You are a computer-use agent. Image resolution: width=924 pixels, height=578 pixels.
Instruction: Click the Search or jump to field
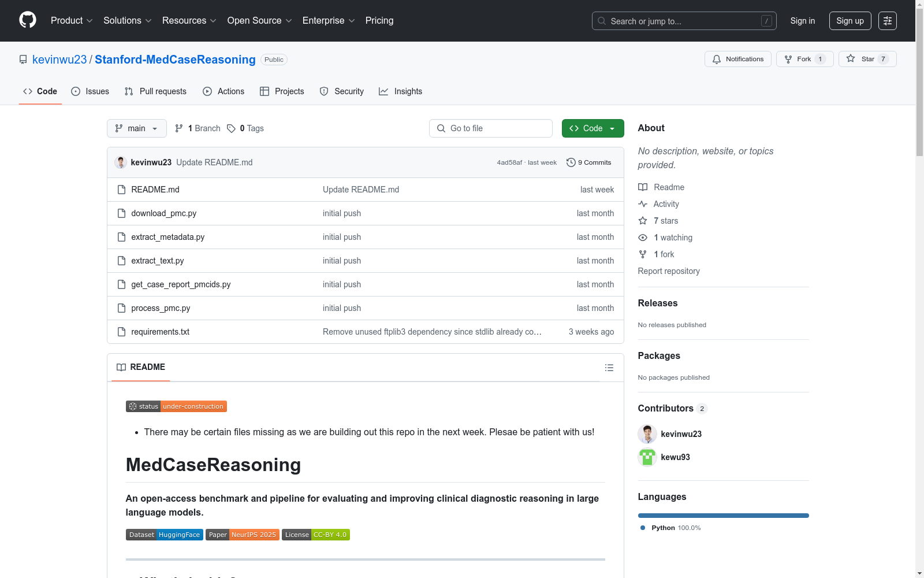tap(684, 21)
